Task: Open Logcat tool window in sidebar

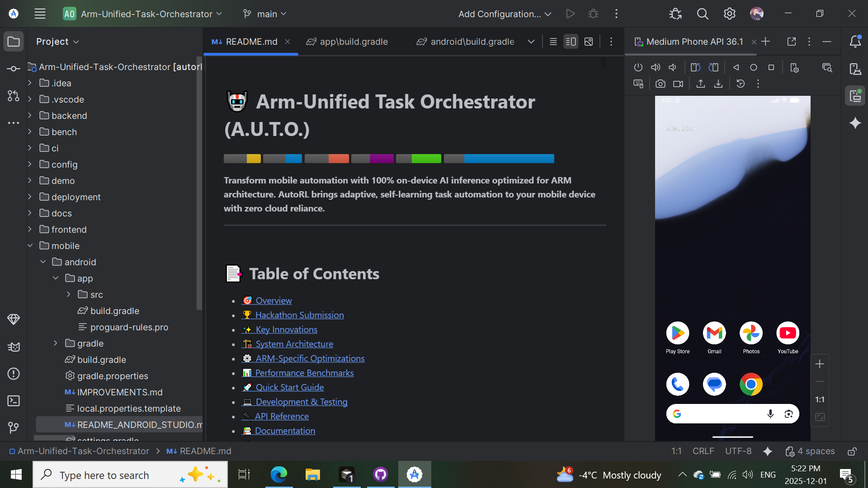Action: [14, 347]
